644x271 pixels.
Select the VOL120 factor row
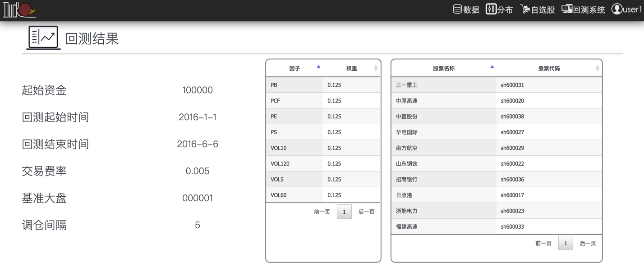(323, 163)
